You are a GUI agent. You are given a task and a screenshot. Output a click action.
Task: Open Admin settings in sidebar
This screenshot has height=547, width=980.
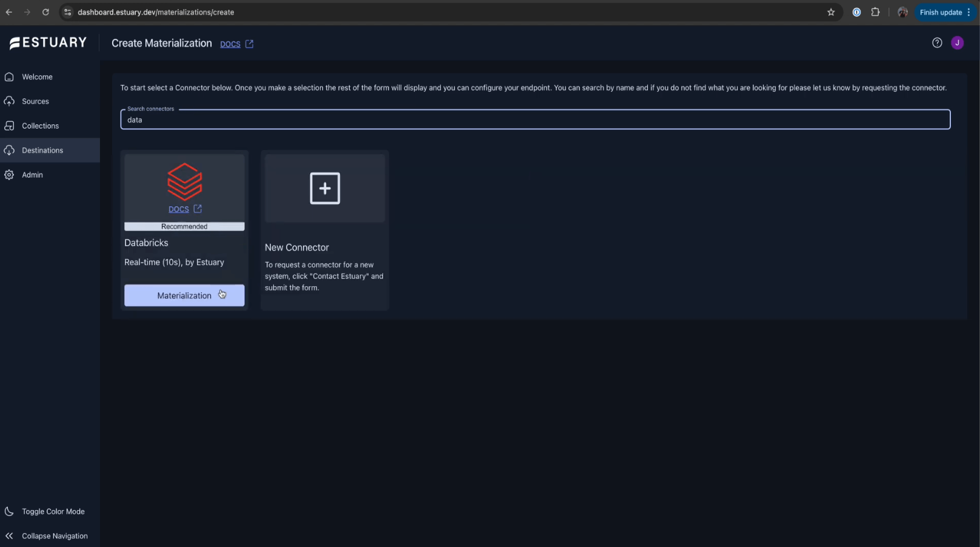(x=50, y=175)
